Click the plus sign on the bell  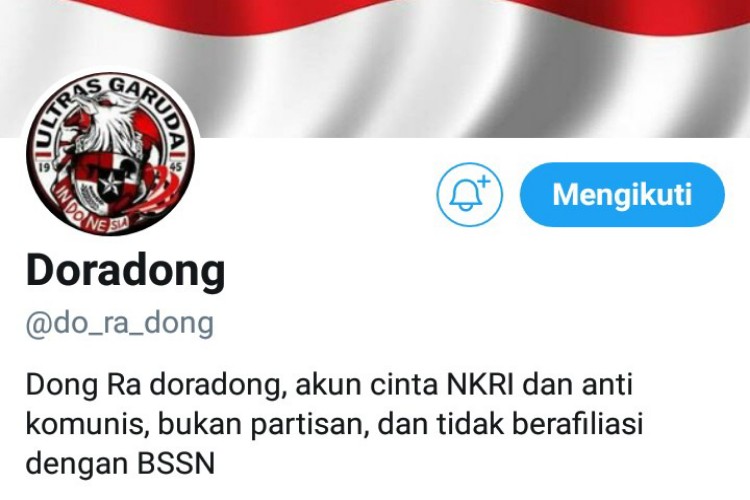point(484,182)
